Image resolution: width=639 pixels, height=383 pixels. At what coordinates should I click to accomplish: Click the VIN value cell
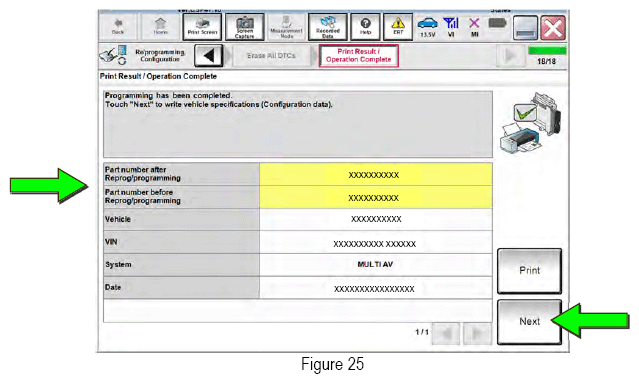pyautogui.click(x=375, y=243)
